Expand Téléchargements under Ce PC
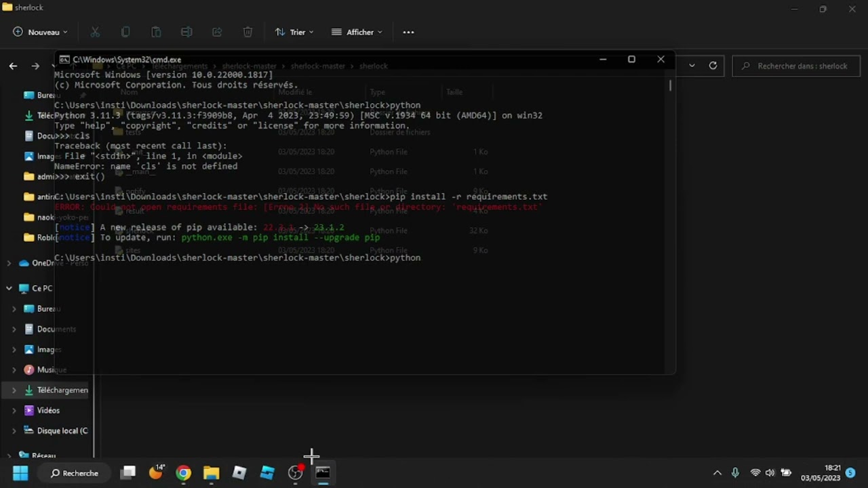868x488 pixels. pos(14,390)
